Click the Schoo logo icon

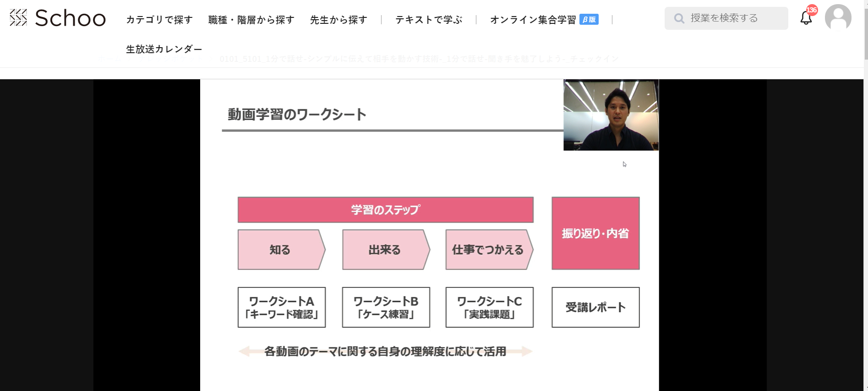tap(18, 17)
